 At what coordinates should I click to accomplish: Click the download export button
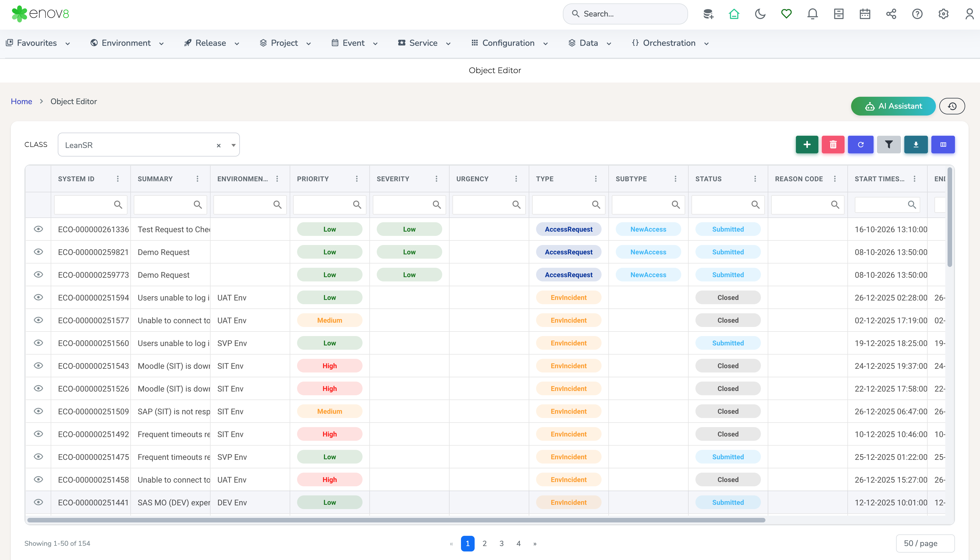click(916, 145)
